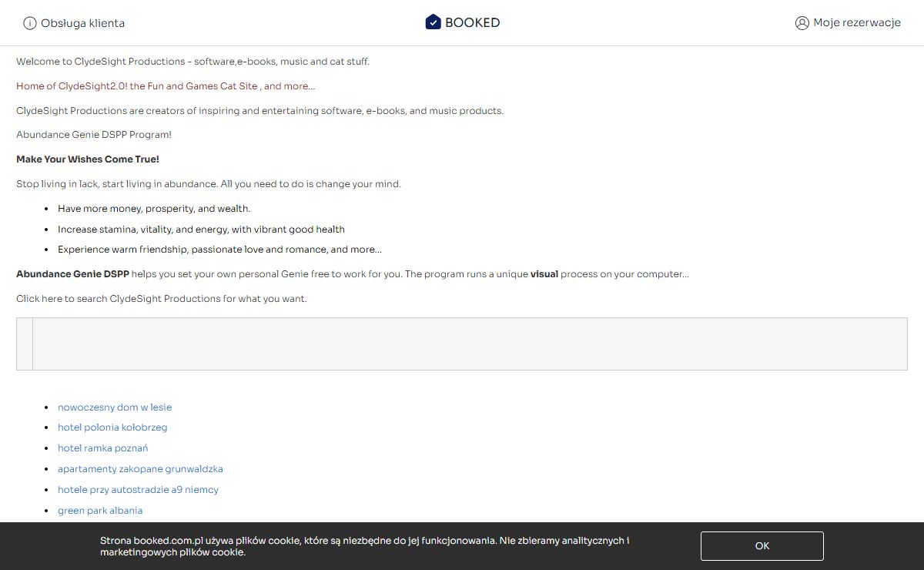
Task: Open the 'apartamenty zakopane grunwaldzka' link
Action: [x=140, y=469]
